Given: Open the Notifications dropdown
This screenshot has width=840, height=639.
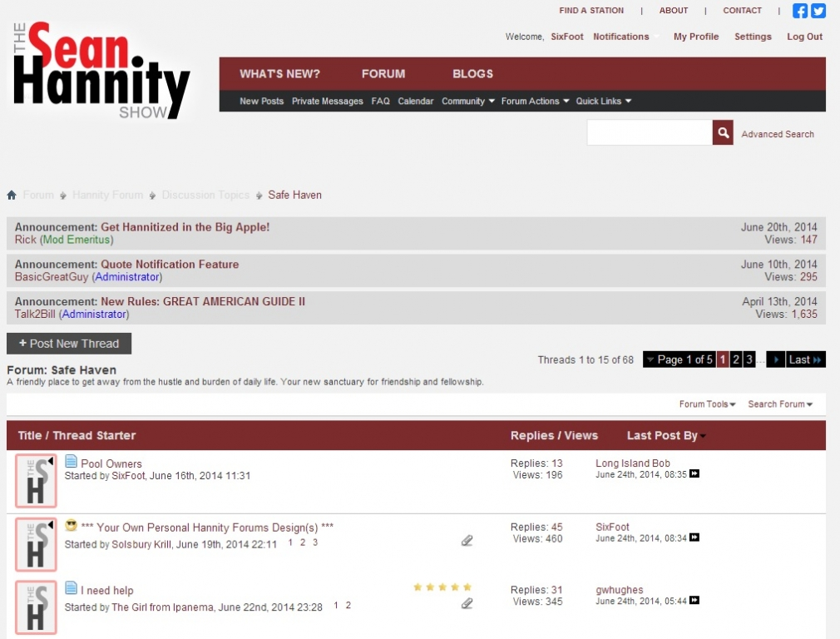Looking at the screenshot, I should click(625, 37).
